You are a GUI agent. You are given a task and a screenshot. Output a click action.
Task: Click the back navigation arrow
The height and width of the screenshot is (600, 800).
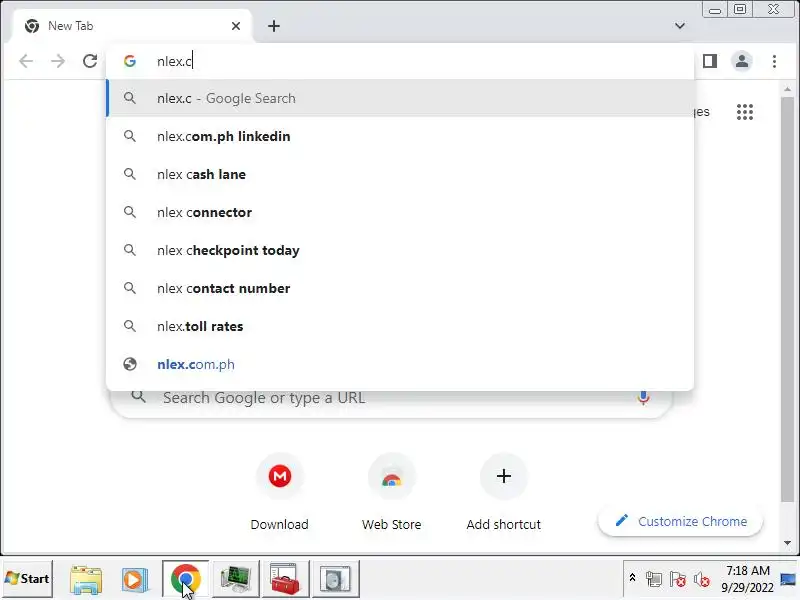[x=26, y=61]
